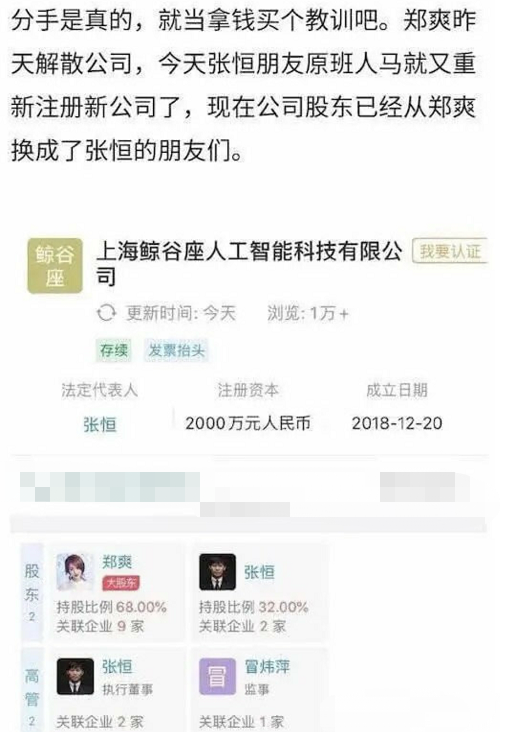Open 张恒 shareholder name link
519x732 pixels.
(259, 572)
